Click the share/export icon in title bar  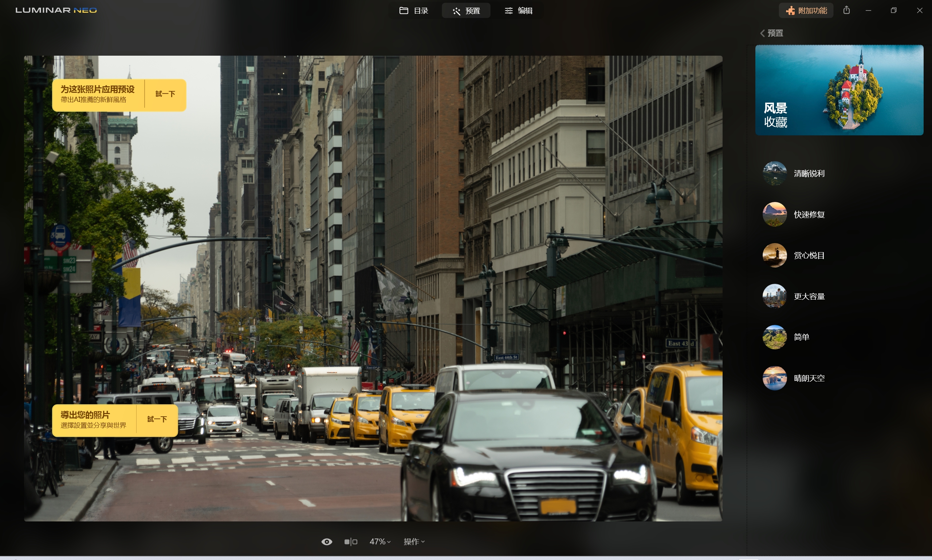click(x=846, y=10)
